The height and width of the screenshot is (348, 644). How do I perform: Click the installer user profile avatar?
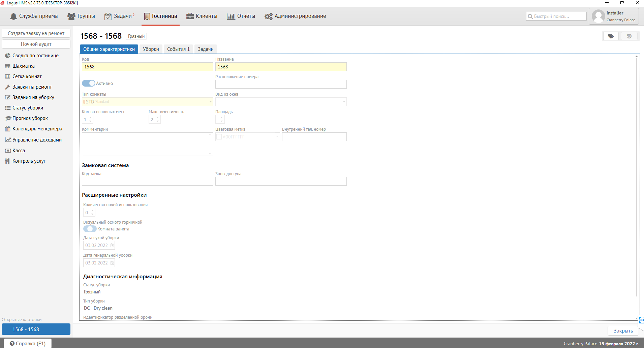[x=599, y=16]
